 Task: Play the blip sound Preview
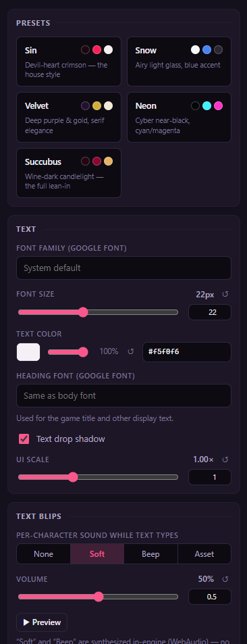42,622
